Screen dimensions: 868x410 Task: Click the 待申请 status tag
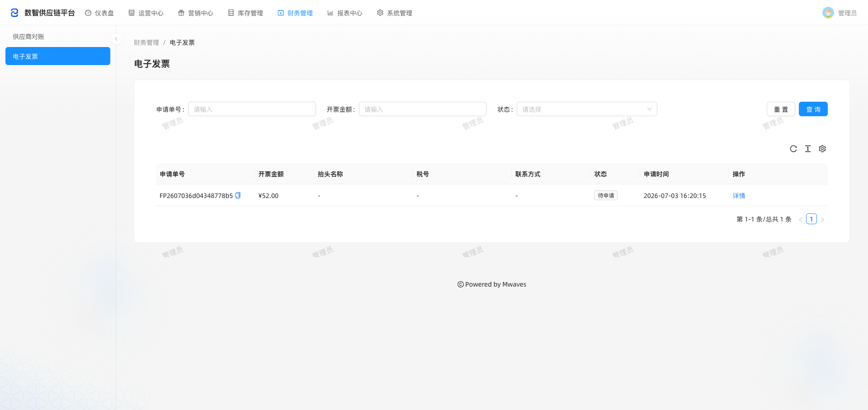tap(606, 195)
